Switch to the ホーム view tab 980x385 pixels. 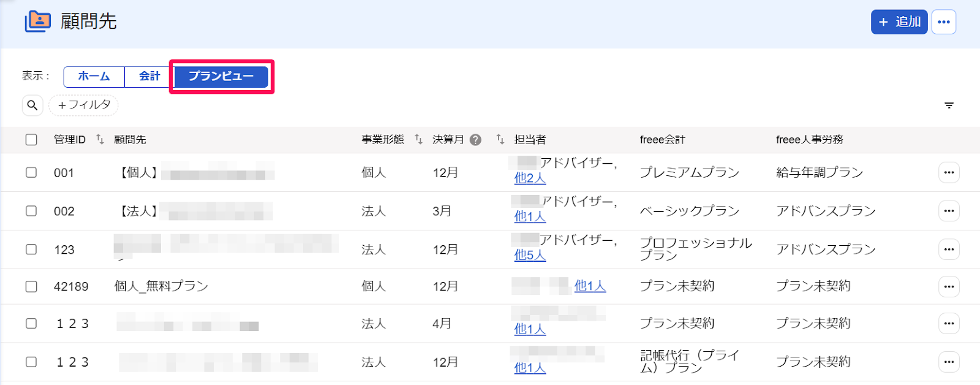click(x=94, y=77)
